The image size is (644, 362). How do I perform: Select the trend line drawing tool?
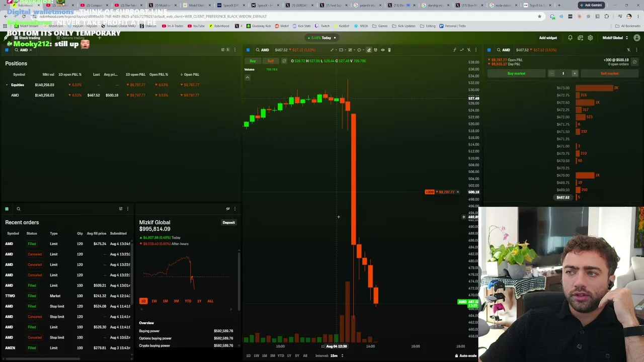pyautogui.click(x=332, y=50)
